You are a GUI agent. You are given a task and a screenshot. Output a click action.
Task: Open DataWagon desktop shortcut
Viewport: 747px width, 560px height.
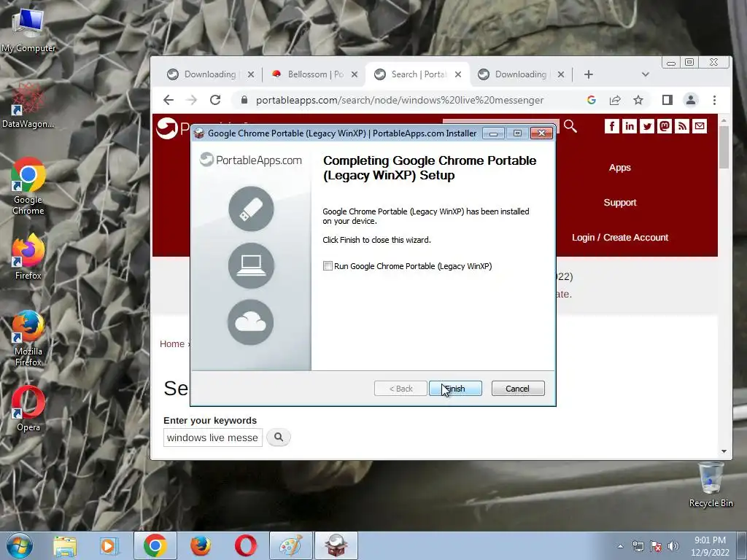[x=28, y=106]
